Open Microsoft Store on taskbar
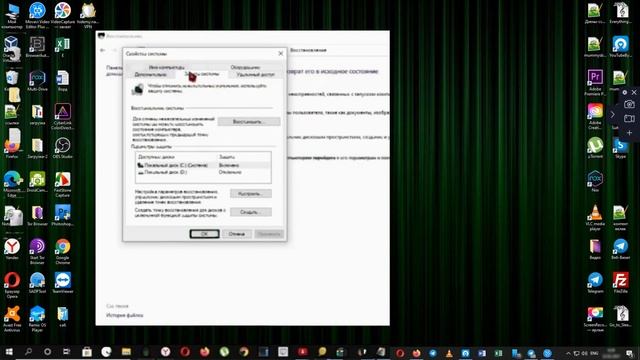The height and width of the screenshot is (360, 640). point(87,352)
